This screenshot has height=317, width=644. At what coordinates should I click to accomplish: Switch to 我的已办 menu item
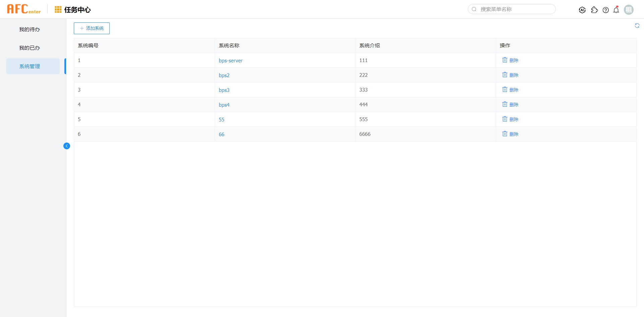(x=30, y=48)
